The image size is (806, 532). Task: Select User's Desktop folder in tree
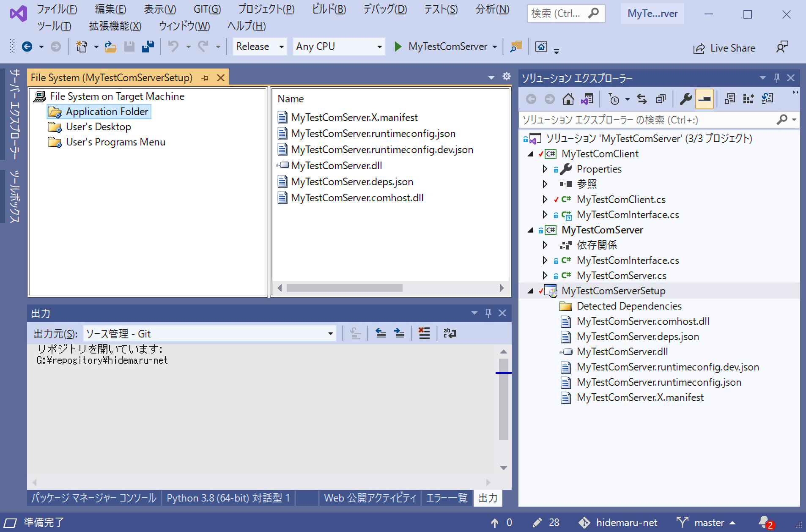coord(98,127)
